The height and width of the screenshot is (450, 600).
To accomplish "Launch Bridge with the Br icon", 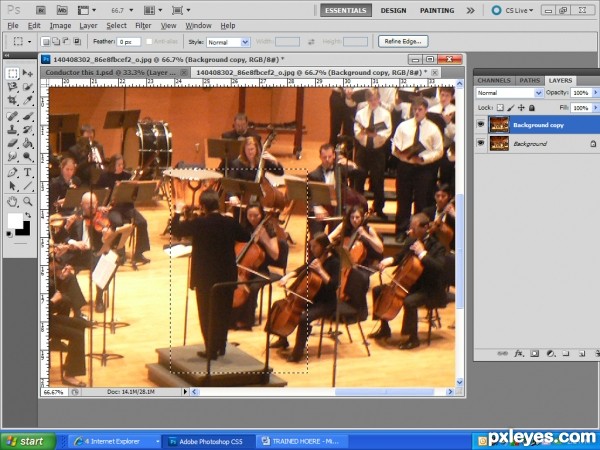I will (x=41, y=10).
